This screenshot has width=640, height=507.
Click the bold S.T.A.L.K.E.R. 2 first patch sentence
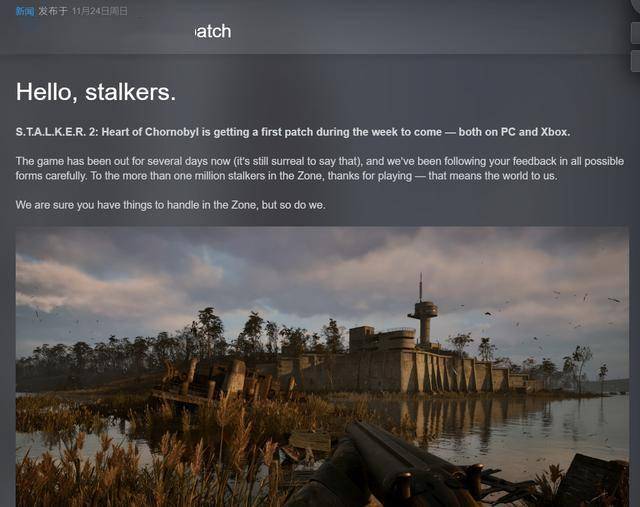pos(293,132)
